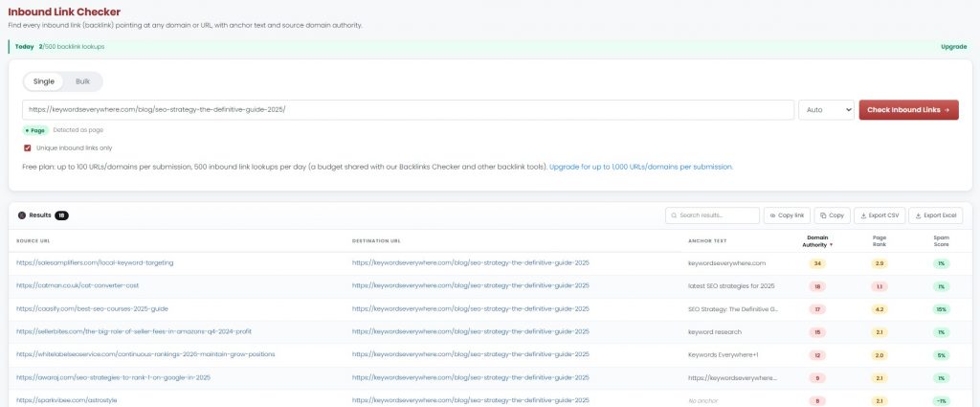Open coasify.com best-seo-courses source link
Screen dimensions: 980x407
[x=92, y=309]
